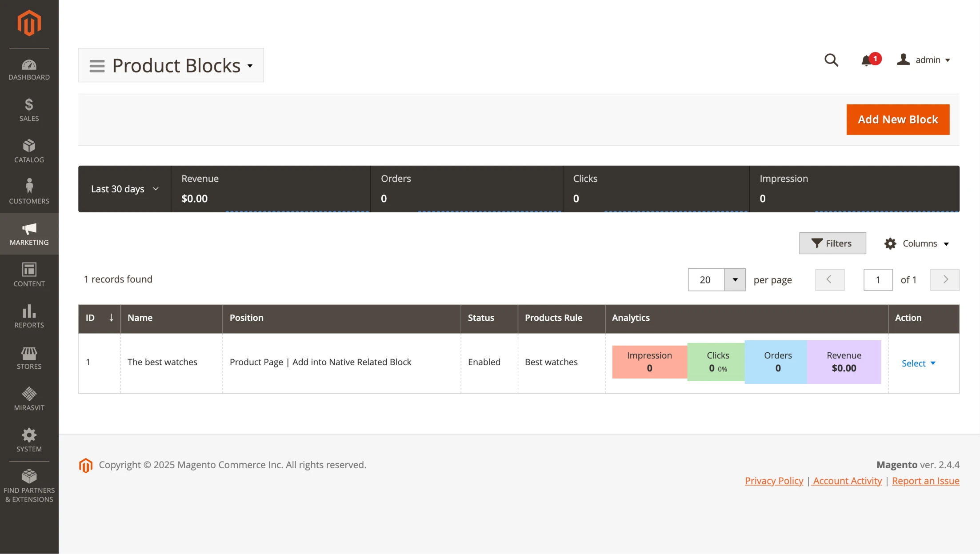The height and width of the screenshot is (554, 980).
Task: Expand the Last 30 days dropdown
Action: (124, 189)
